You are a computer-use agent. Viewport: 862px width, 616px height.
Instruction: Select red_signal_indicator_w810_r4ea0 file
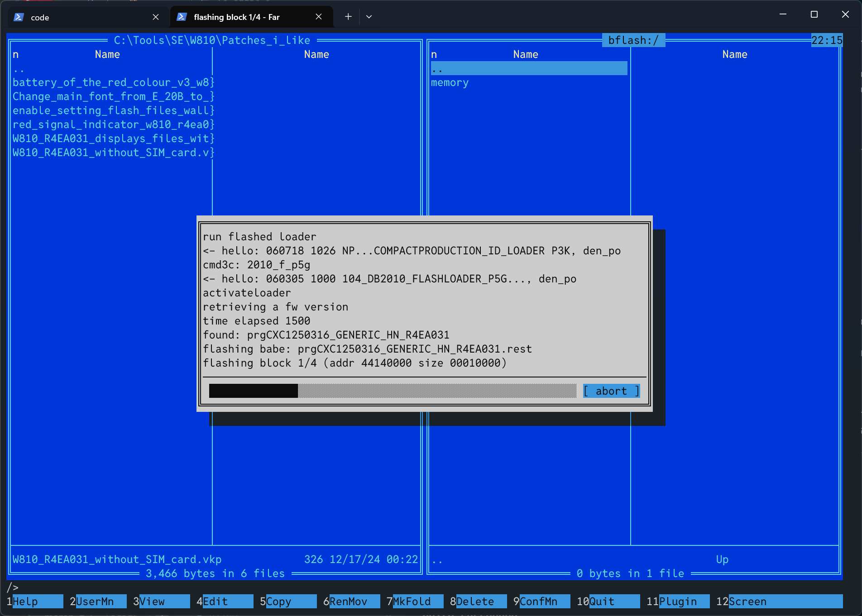click(113, 124)
